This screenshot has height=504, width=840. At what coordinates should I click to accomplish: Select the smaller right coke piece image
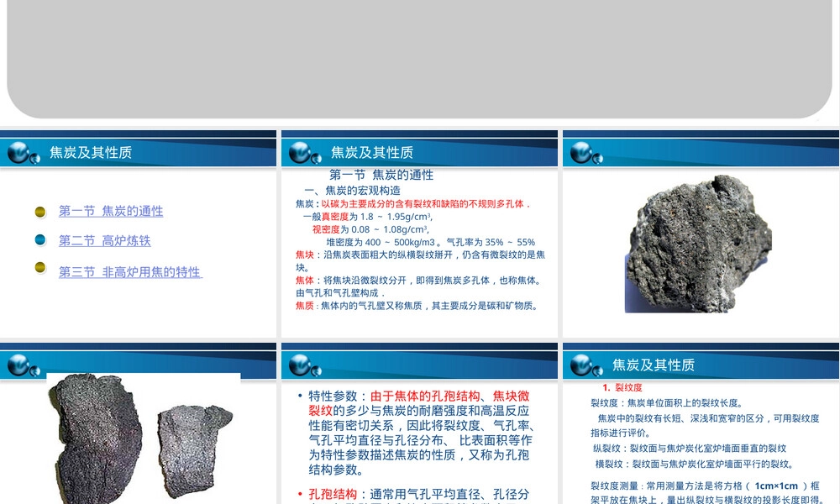coord(193,451)
